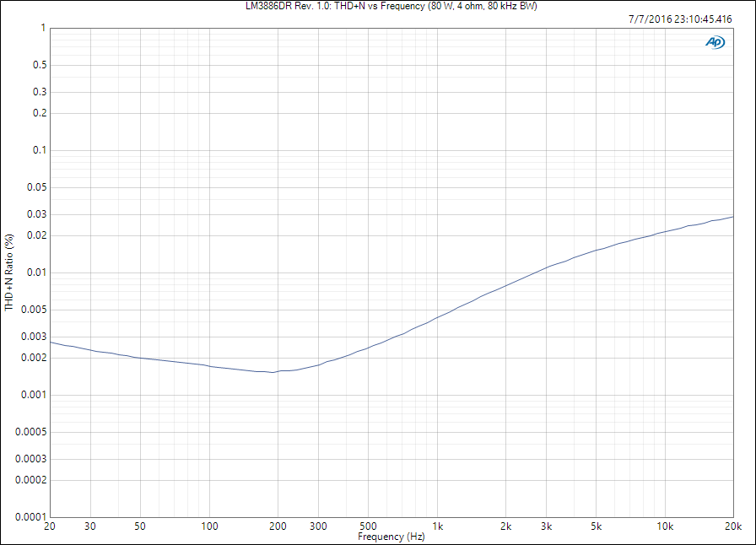The height and width of the screenshot is (545, 756).
Task: Click the Y-axis value '0.3'
Action: coord(40,92)
